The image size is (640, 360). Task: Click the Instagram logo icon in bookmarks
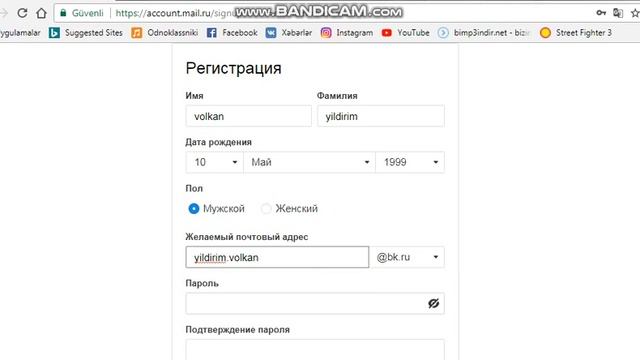click(326, 33)
